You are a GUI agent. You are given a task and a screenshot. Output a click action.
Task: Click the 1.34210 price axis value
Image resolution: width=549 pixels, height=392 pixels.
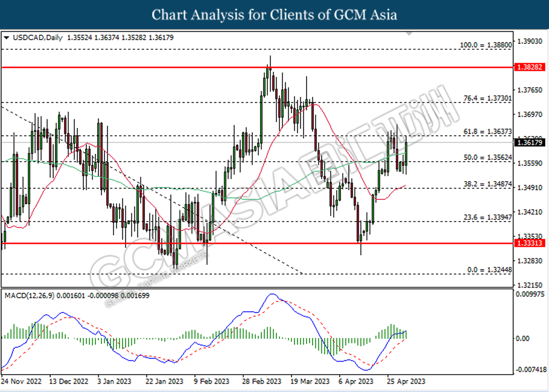point(529,212)
